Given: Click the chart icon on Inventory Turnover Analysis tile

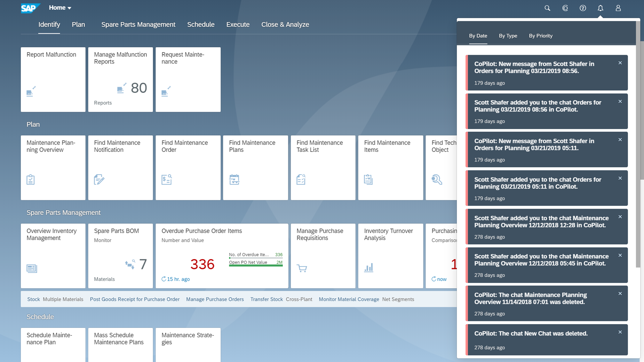Looking at the screenshot, I should tap(369, 267).
